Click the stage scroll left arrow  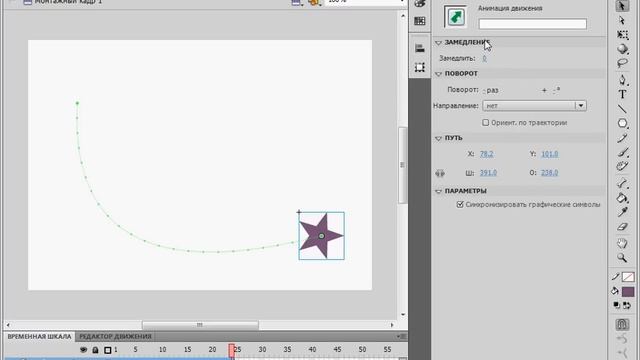pyautogui.click(x=8, y=325)
